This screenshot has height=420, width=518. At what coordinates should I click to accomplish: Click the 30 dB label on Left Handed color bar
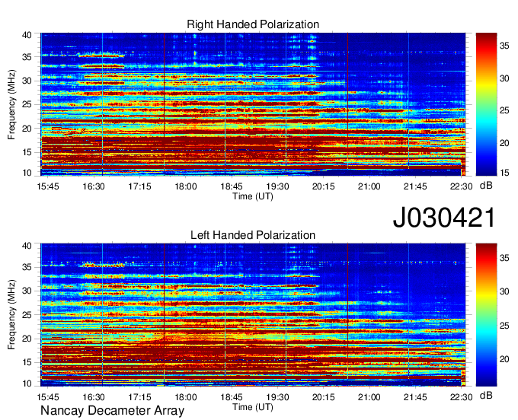[504, 291]
